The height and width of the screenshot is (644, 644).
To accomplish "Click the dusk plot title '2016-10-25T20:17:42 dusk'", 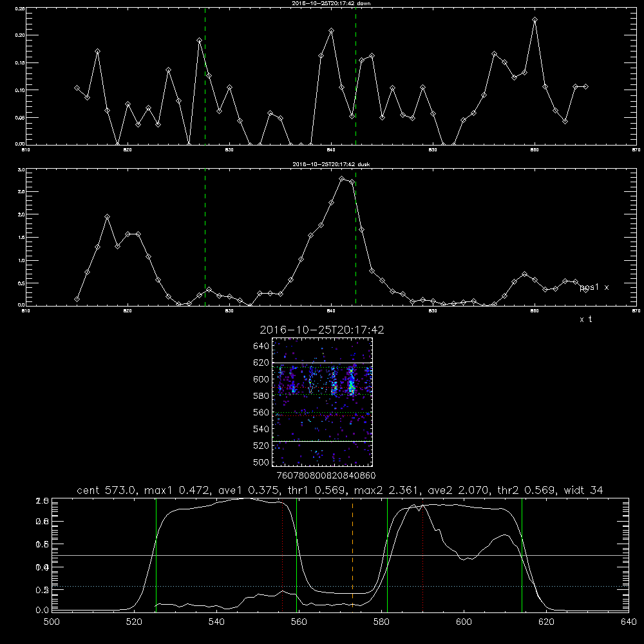I will 331,164.
